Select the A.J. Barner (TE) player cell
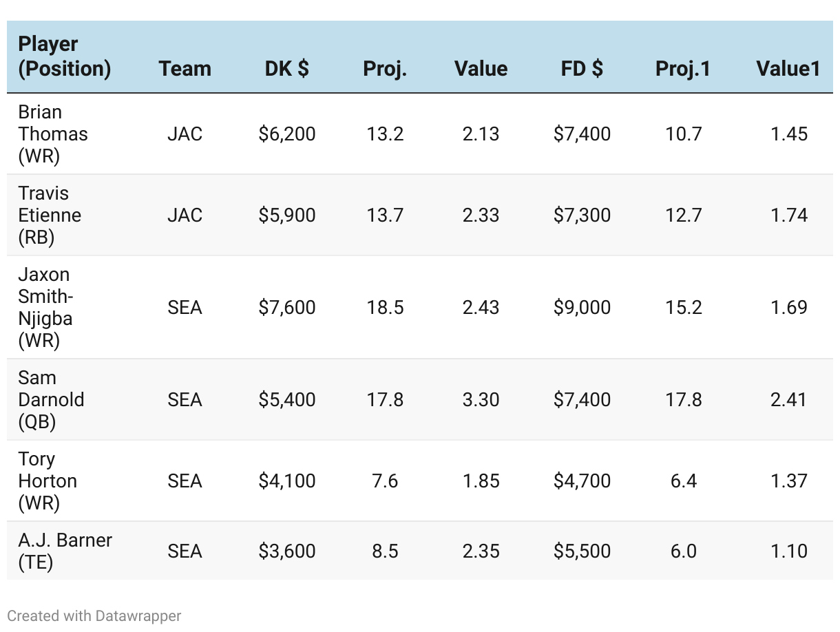 (65, 551)
